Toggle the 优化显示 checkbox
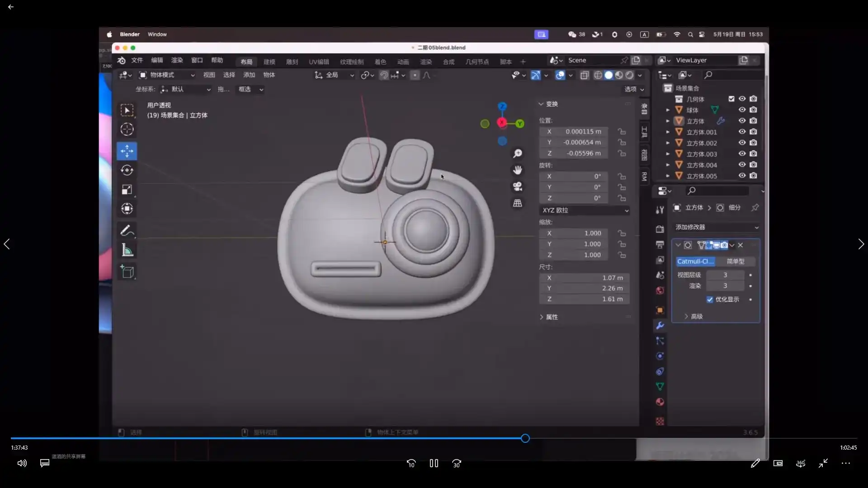This screenshot has width=868, height=488. click(x=710, y=300)
